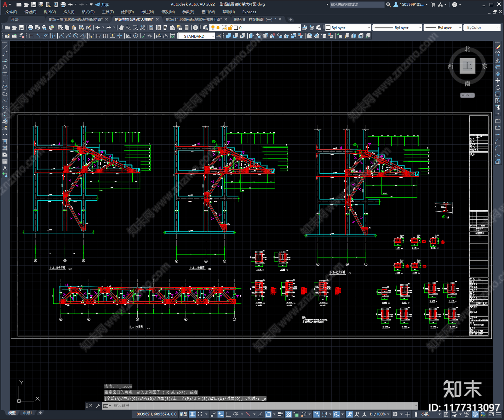This screenshot has height=420, width=504.
Task: Toggle ortho mode in status bar
Action: coord(228,414)
